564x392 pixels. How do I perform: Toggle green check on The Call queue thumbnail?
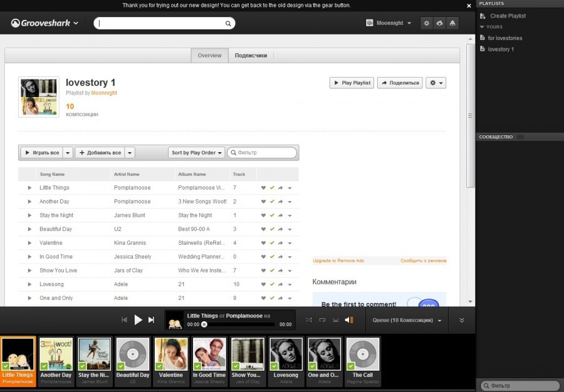coord(351,366)
